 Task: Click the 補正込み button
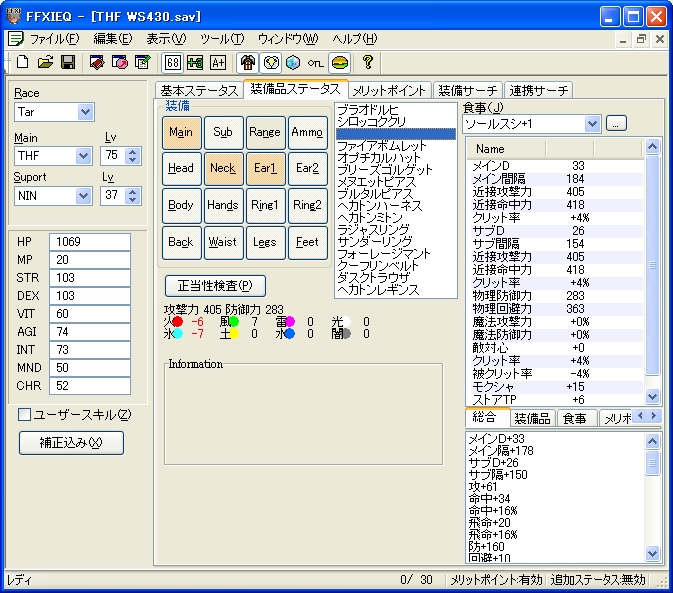click(71, 443)
